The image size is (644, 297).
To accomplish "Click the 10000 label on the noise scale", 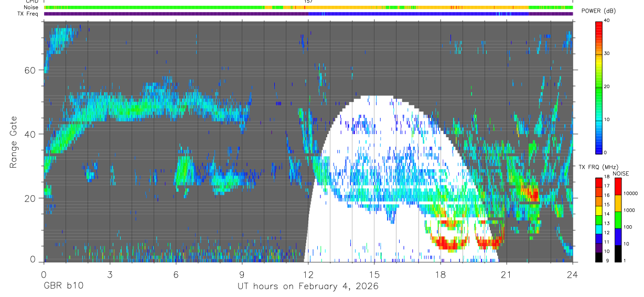I will click(630, 193).
